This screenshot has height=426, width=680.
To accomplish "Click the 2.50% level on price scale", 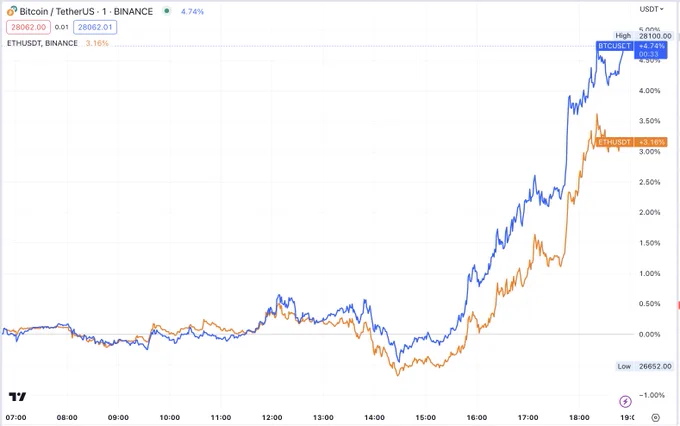I will pos(649,182).
